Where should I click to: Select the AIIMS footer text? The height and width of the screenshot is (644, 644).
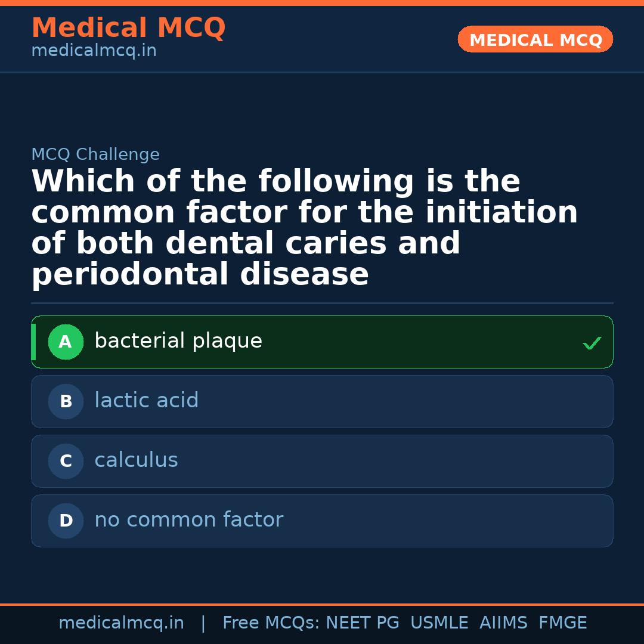point(503,623)
